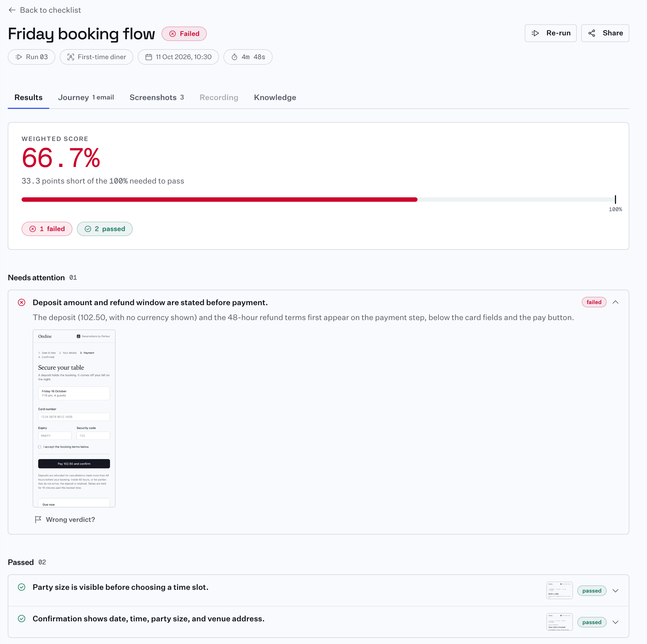Click the calendar icon in date chip

[149, 57]
